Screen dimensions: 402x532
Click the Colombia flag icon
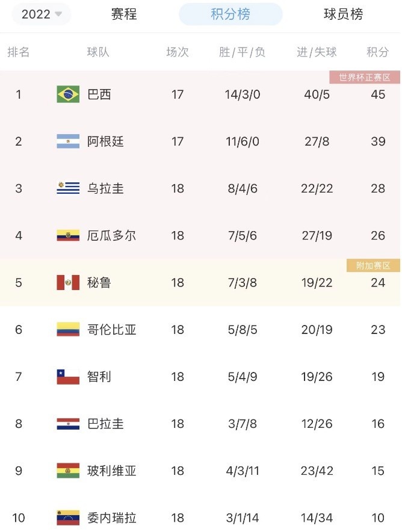(68, 329)
